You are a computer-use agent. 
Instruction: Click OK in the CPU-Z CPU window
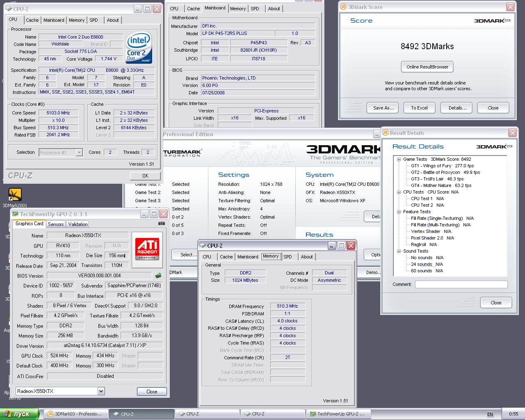(x=145, y=176)
